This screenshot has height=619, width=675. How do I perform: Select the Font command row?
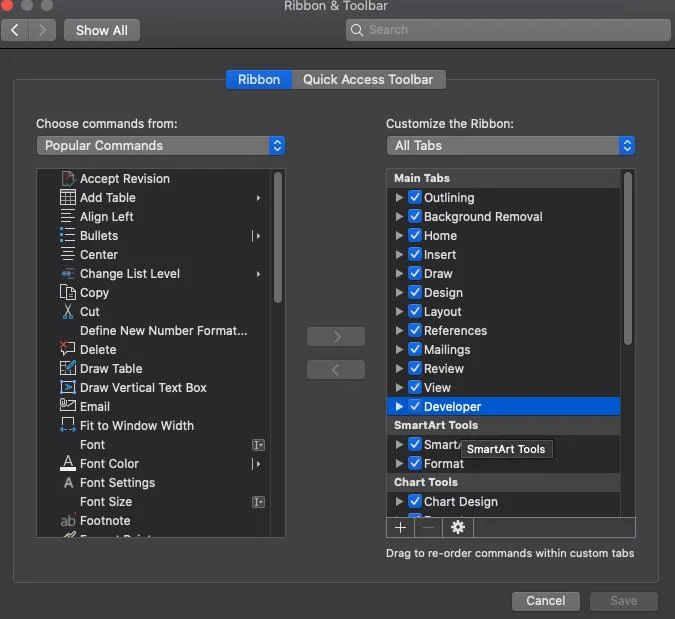point(154,445)
